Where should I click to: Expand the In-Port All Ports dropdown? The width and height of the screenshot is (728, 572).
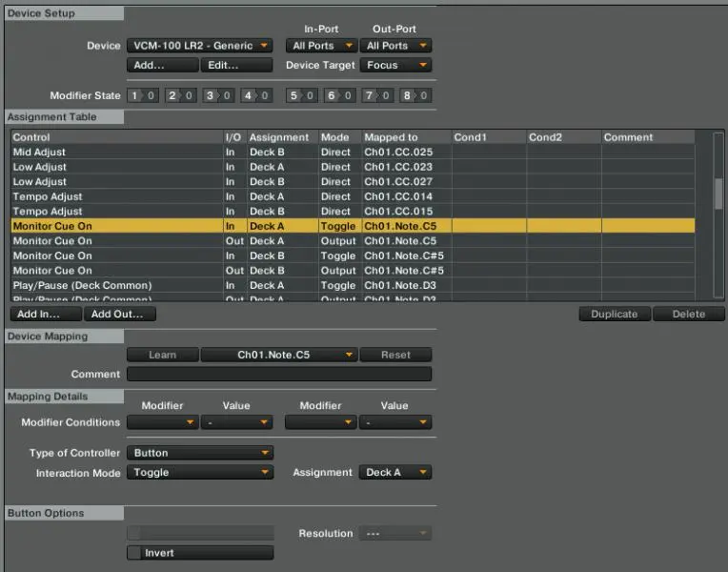click(x=321, y=46)
